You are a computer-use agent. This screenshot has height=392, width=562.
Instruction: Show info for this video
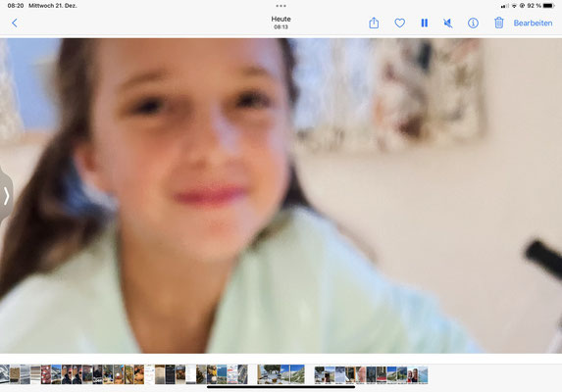click(473, 24)
